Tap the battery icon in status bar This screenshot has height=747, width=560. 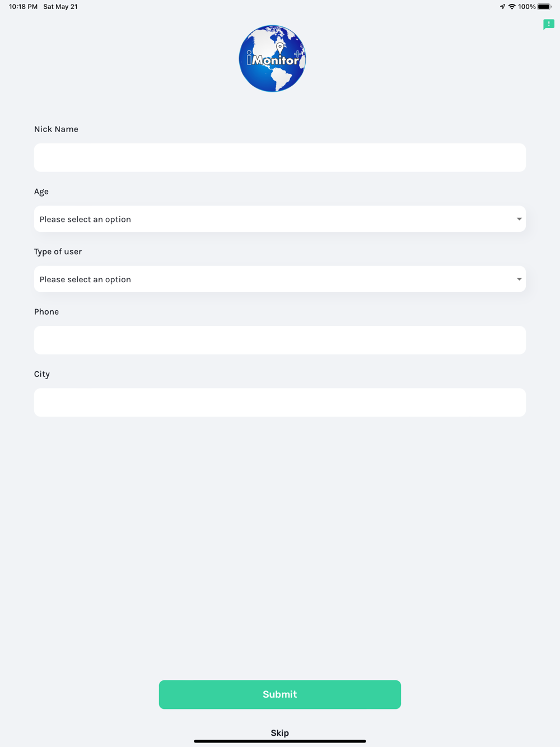tap(544, 7)
